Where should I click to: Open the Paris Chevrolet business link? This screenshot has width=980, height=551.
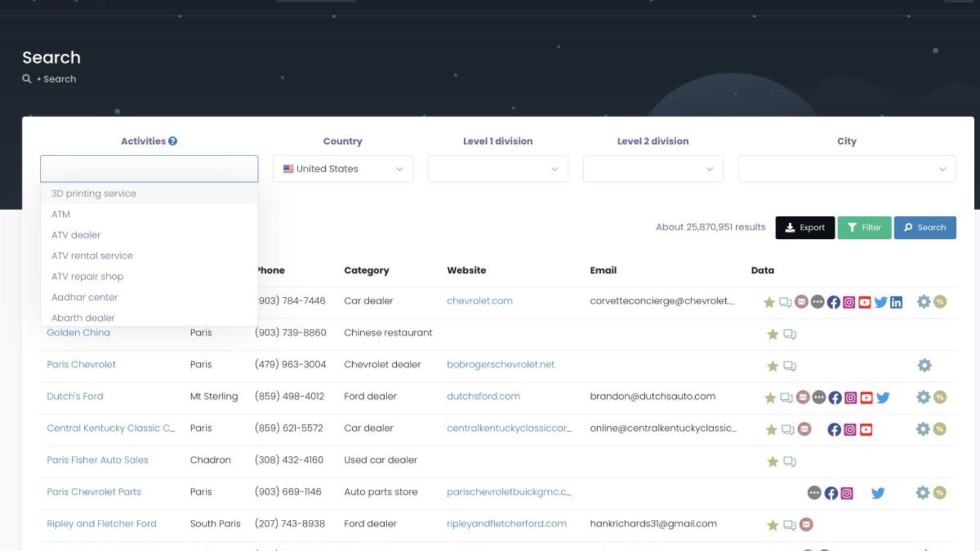click(81, 364)
